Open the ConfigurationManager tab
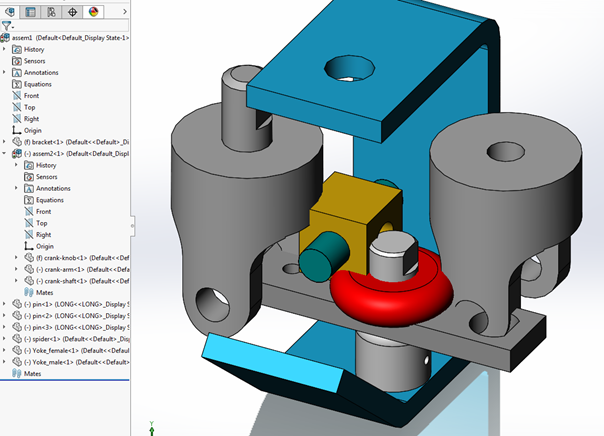 point(51,12)
